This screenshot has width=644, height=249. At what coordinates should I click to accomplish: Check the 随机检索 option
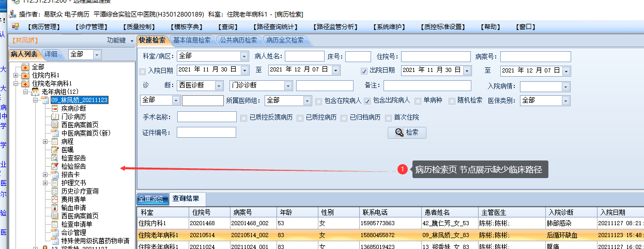tap(452, 101)
